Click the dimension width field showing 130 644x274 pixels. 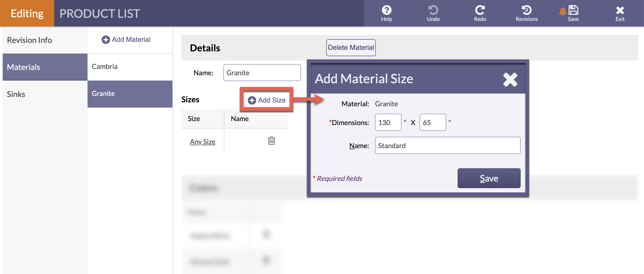(x=388, y=122)
